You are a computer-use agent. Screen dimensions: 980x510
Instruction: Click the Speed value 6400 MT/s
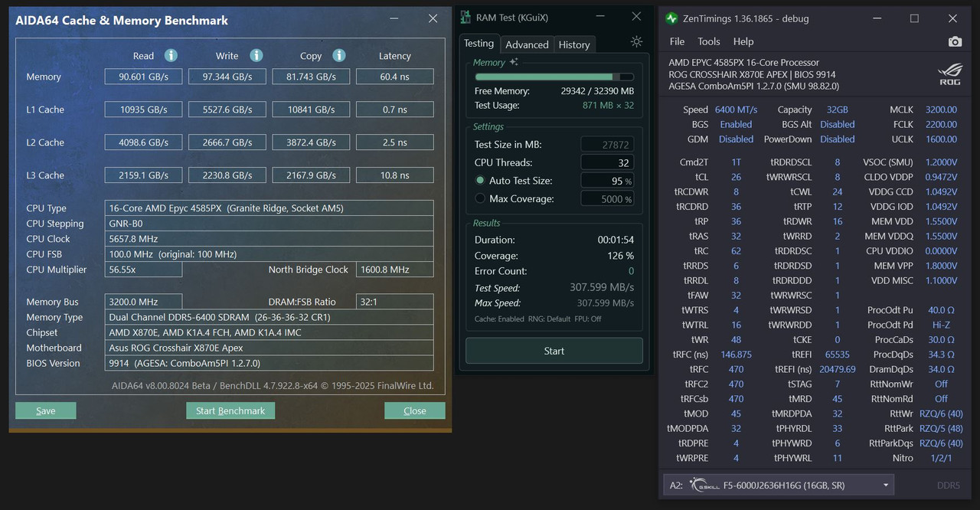(736, 110)
